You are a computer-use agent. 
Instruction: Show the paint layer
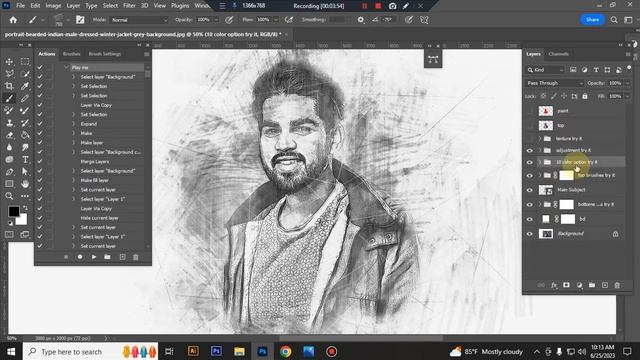tap(530, 111)
